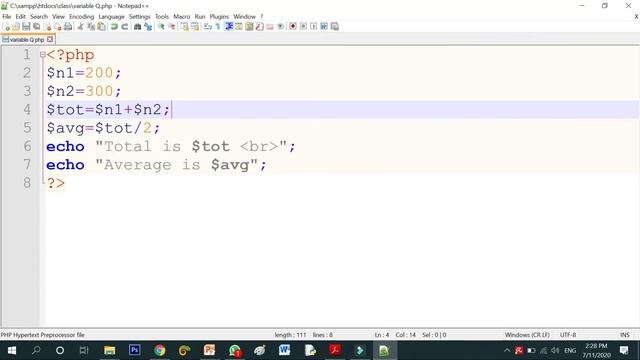This screenshot has height=360, width=640.
Task: Click Windows (CR LF) in status bar
Action: (x=527, y=335)
